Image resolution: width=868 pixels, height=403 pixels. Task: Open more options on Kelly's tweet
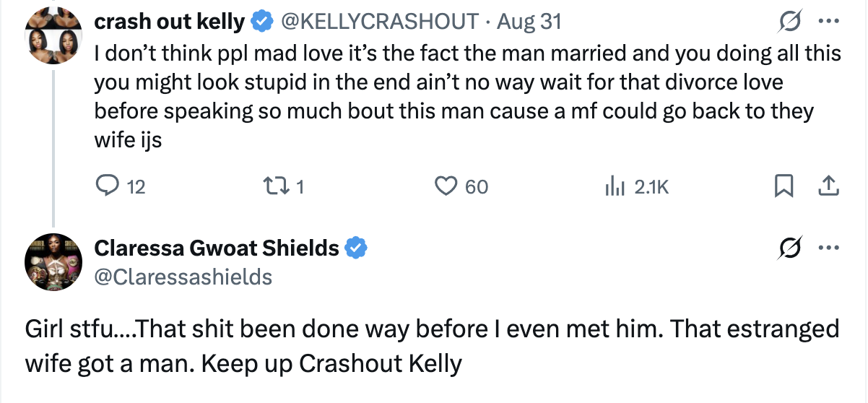[825, 22]
